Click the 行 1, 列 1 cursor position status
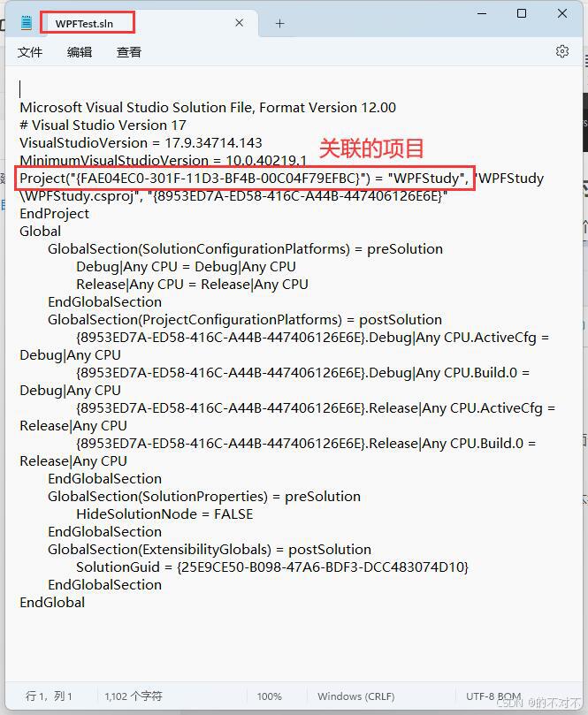588x715 pixels. [49, 696]
